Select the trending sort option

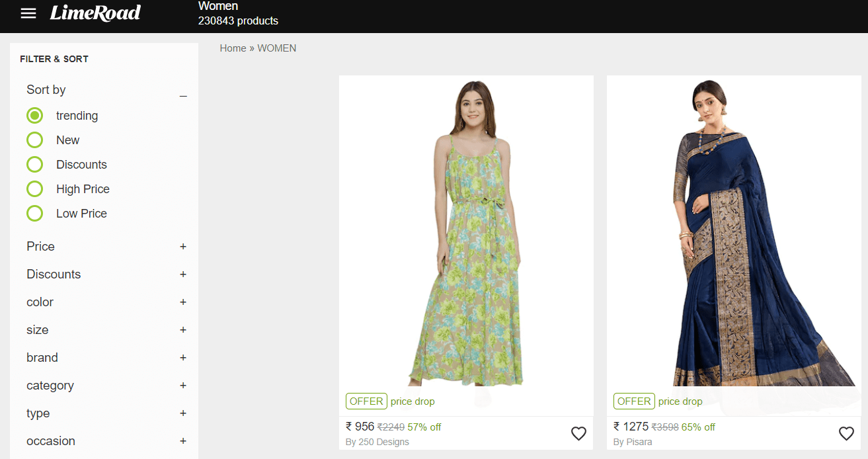tap(35, 116)
